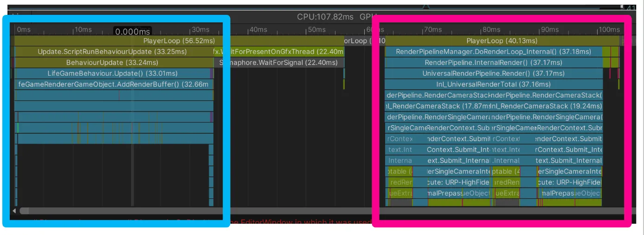Click the BehaviourUpdate (33.24ms) bar
This screenshot has height=235, width=644.
coord(112,62)
